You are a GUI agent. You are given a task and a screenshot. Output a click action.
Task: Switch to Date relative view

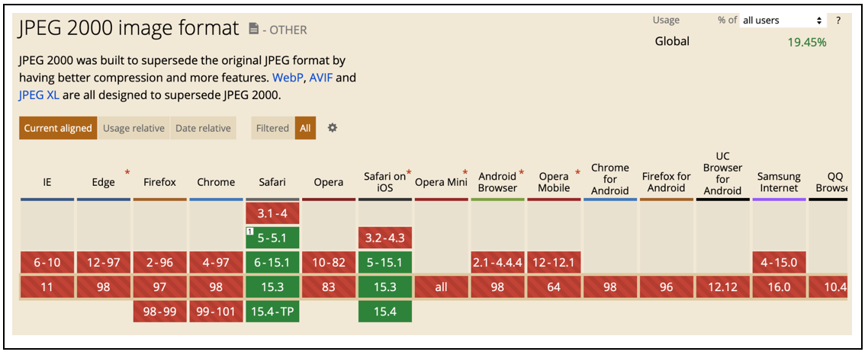tap(203, 128)
